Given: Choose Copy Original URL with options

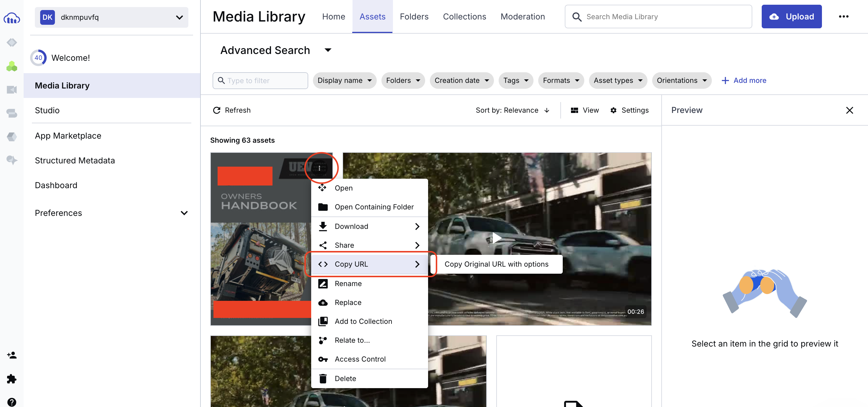Looking at the screenshot, I should [x=496, y=264].
